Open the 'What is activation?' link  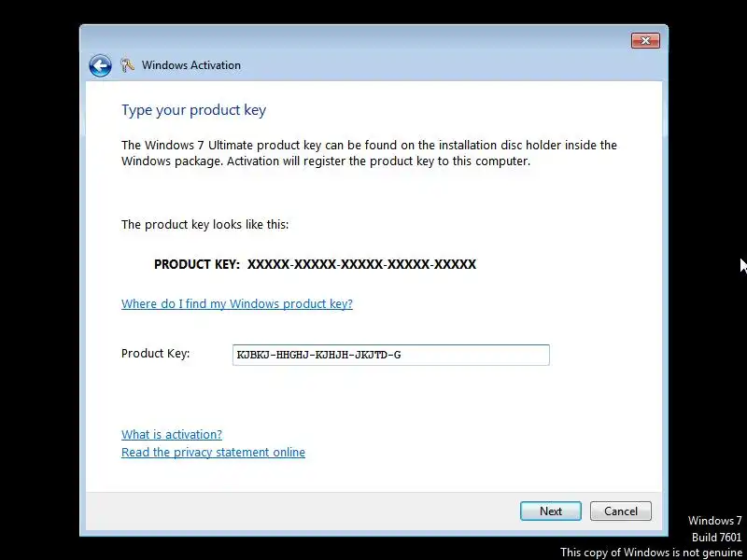click(x=172, y=434)
